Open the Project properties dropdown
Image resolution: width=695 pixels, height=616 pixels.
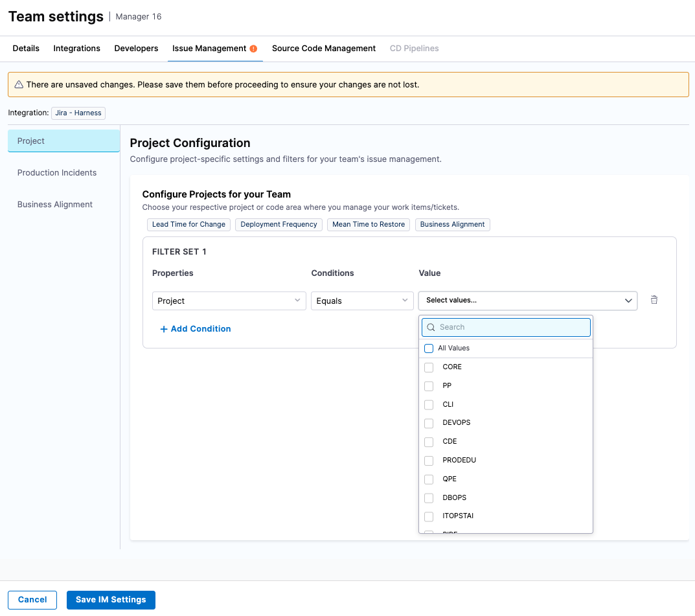[x=229, y=301]
